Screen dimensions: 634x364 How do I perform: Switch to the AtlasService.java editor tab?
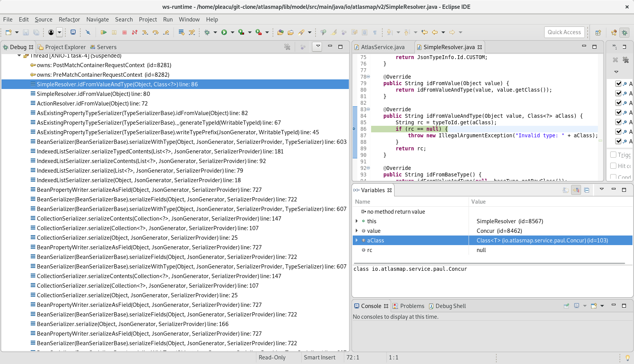[x=382, y=47]
